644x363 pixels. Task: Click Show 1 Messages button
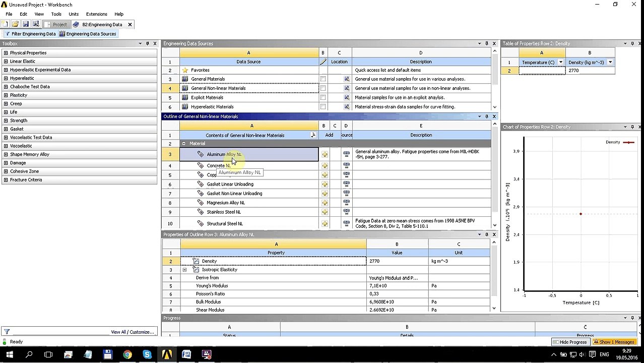click(613, 342)
